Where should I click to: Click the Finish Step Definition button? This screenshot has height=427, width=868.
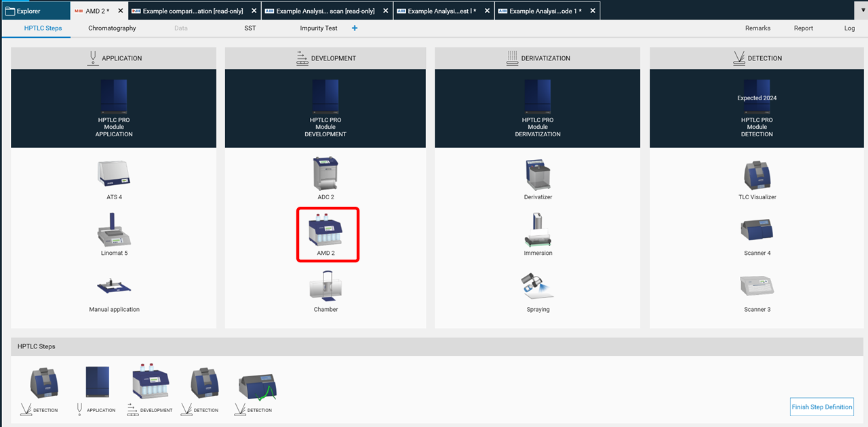click(821, 407)
